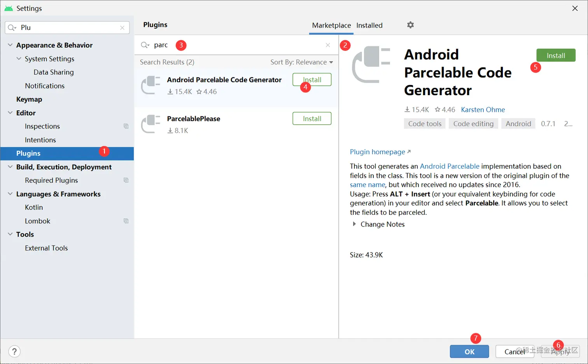Click the green Install button in details
This screenshot has height=364, width=588.
click(556, 56)
